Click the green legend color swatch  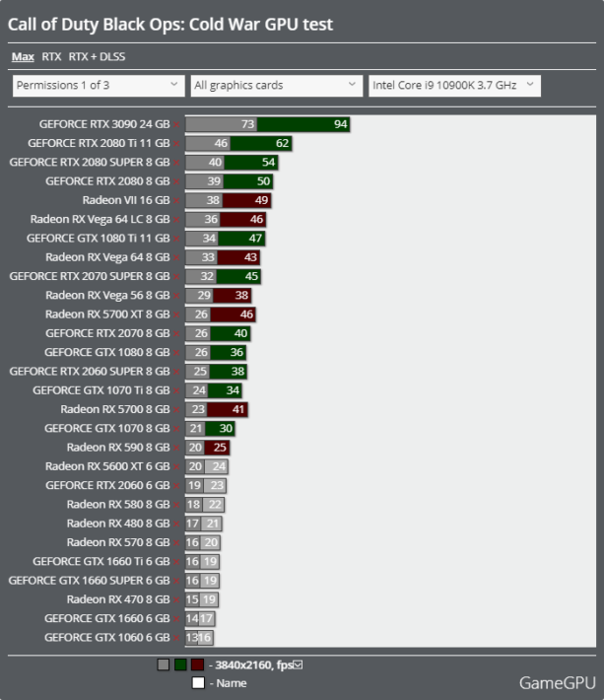(x=180, y=665)
